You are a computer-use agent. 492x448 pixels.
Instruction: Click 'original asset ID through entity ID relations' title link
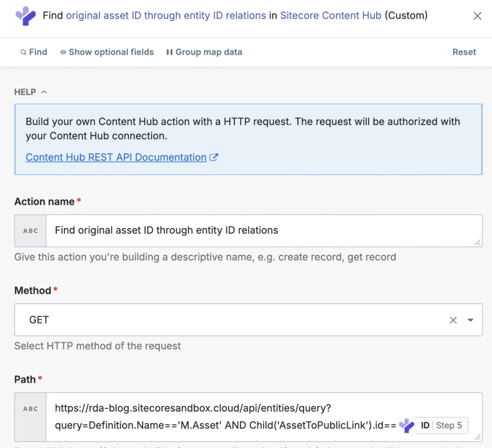(x=166, y=15)
